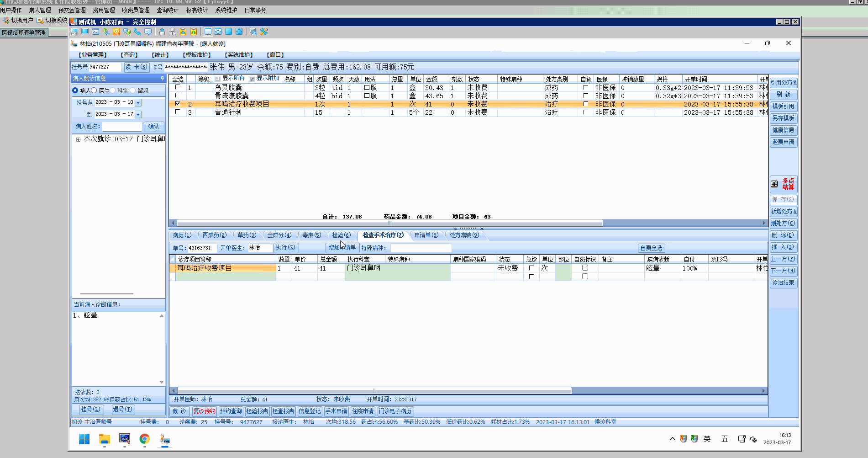Open the 到 end date dropdown
This screenshot has width=868, height=458.
click(138, 114)
